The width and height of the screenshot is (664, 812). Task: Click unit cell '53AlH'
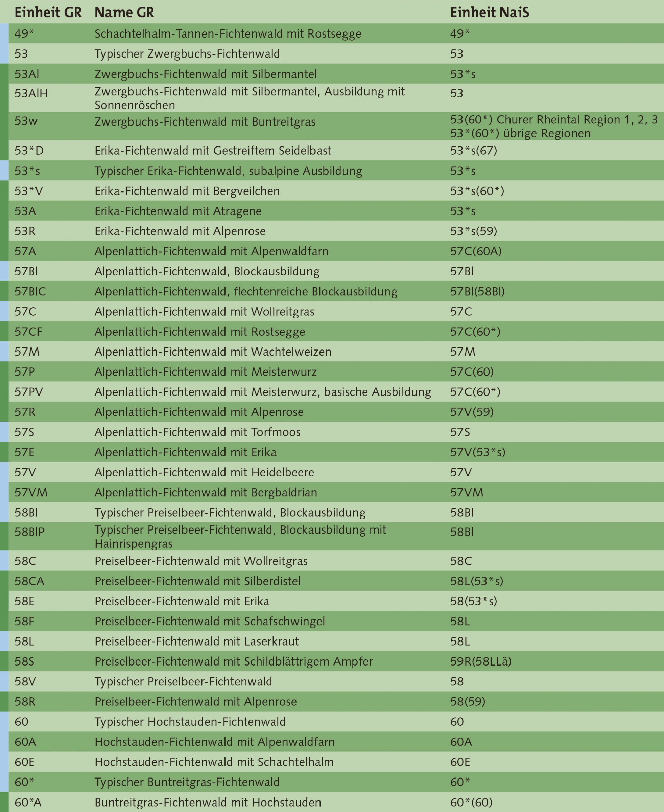click(x=31, y=93)
